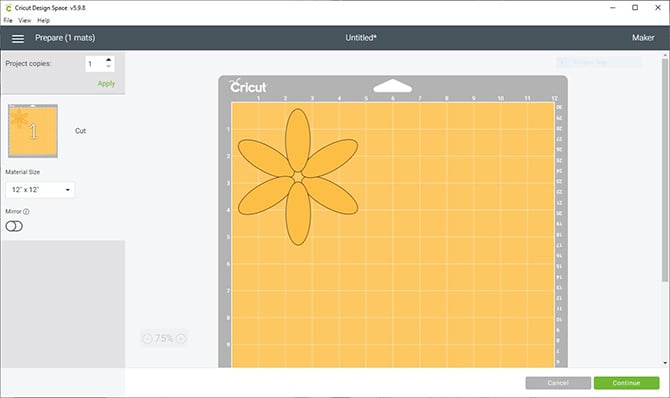This screenshot has width=670, height=398.
Task: Cancel the mat preparation
Action: coord(558,383)
